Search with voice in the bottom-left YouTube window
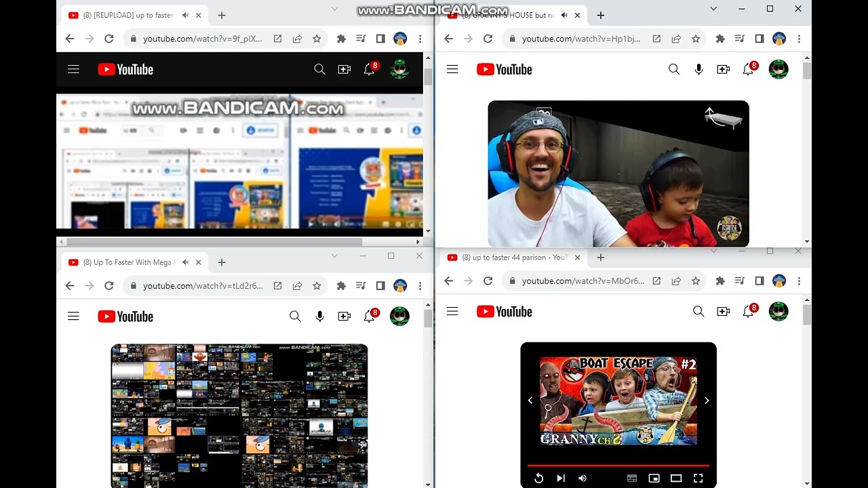The image size is (868, 488). [x=319, y=317]
